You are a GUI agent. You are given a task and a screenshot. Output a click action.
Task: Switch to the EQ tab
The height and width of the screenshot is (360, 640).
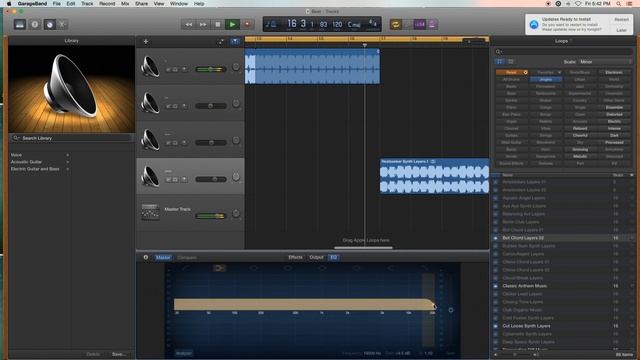(333, 258)
